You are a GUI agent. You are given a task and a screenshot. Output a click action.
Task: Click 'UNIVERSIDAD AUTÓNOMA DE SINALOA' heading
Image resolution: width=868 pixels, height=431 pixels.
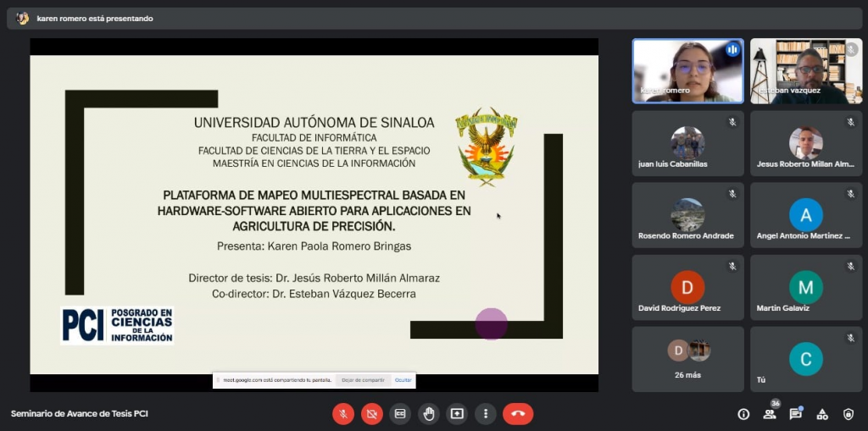pos(314,123)
